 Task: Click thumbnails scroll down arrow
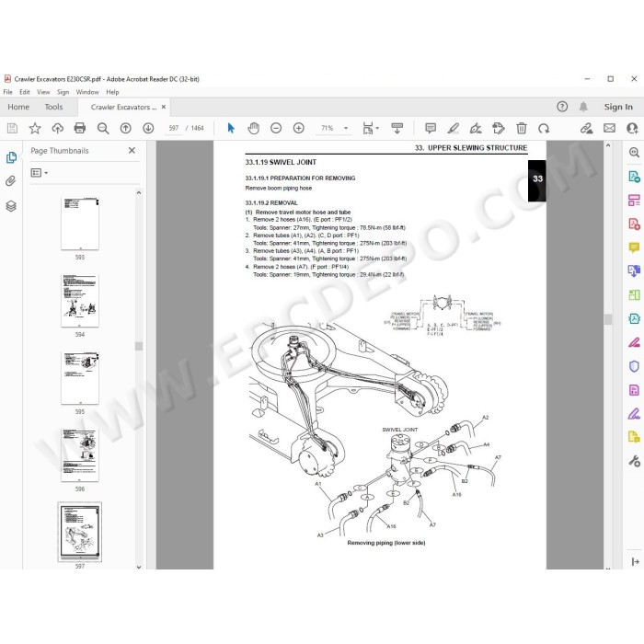[139, 567]
